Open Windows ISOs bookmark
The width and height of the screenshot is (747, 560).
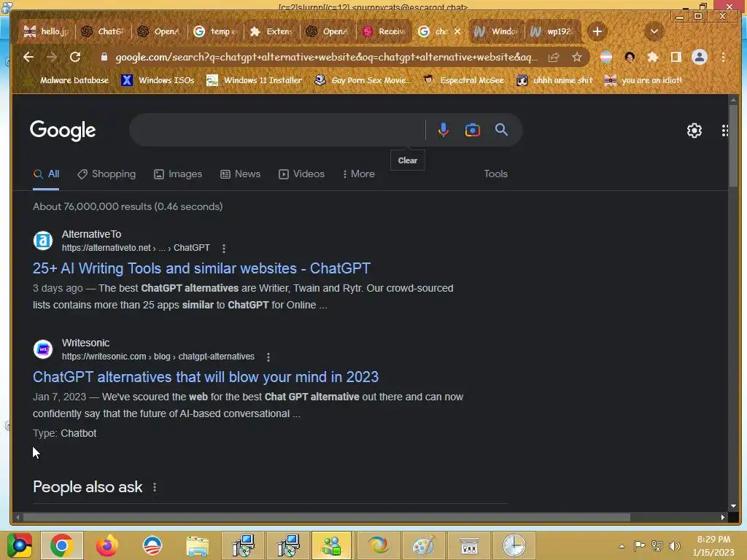point(158,80)
